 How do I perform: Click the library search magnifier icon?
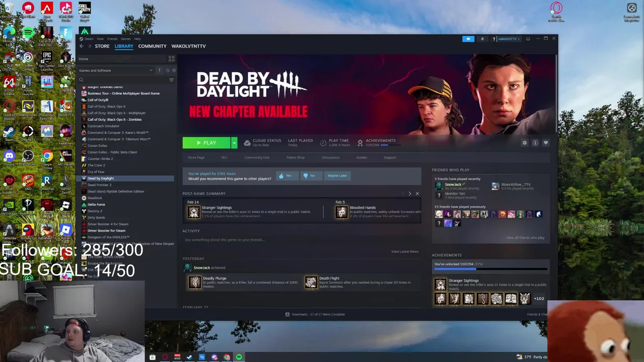pos(81,79)
